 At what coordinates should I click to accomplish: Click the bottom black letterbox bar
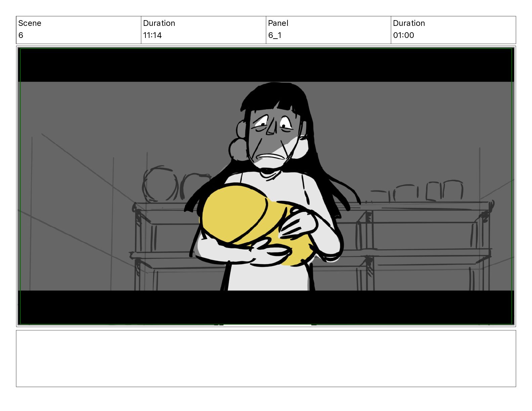pos(266,307)
